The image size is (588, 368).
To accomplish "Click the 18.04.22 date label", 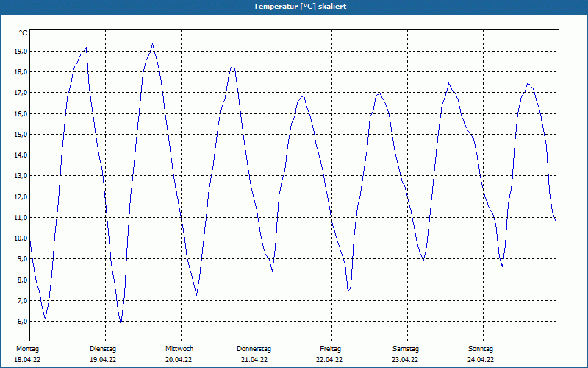I will pyautogui.click(x=27, y=360).
